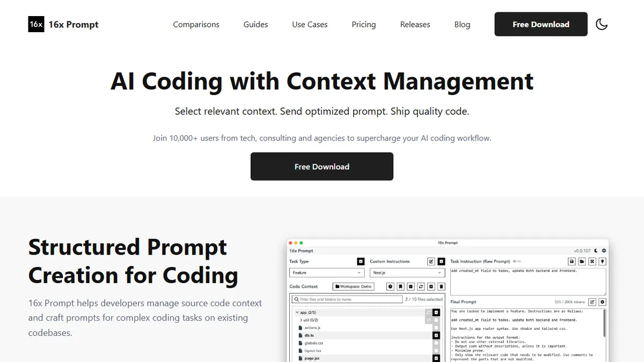The height and width of the screenshot is (362, 644).
Task: Click moon icon beside v0.0.107
Action: [x=596, y=251]
